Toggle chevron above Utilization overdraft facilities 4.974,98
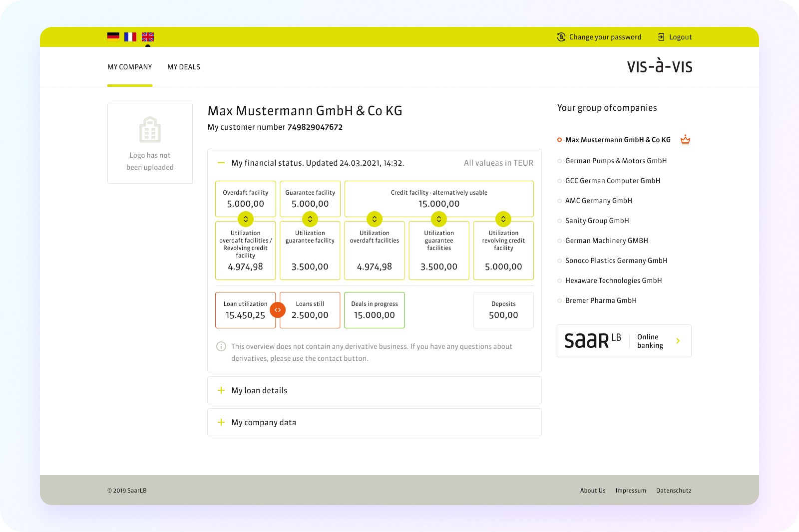 click(375, 219)
